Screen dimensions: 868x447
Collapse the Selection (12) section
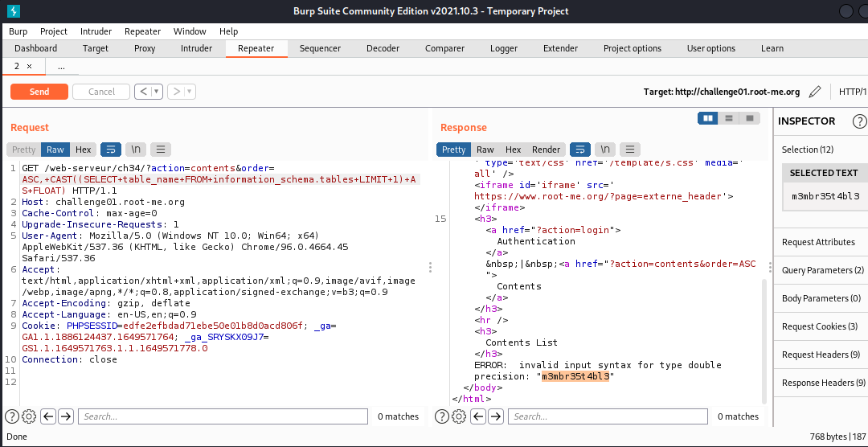pyautogui.click(x=821, y=150)
